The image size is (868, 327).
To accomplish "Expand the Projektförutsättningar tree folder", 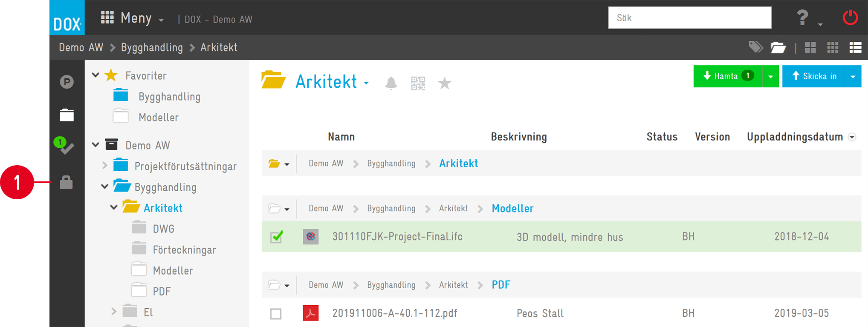I will (105, 165).
